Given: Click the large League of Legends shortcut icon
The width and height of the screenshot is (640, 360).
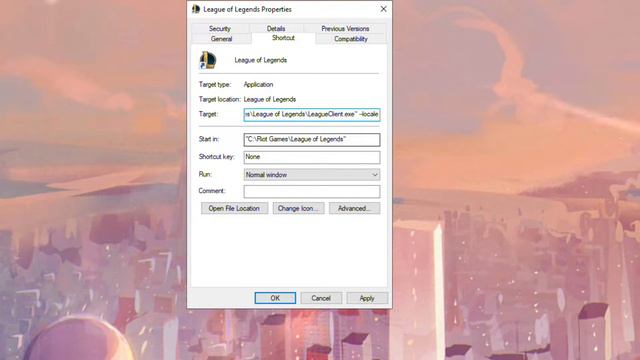Looking at the screenshot, I should tap(208, 60).
